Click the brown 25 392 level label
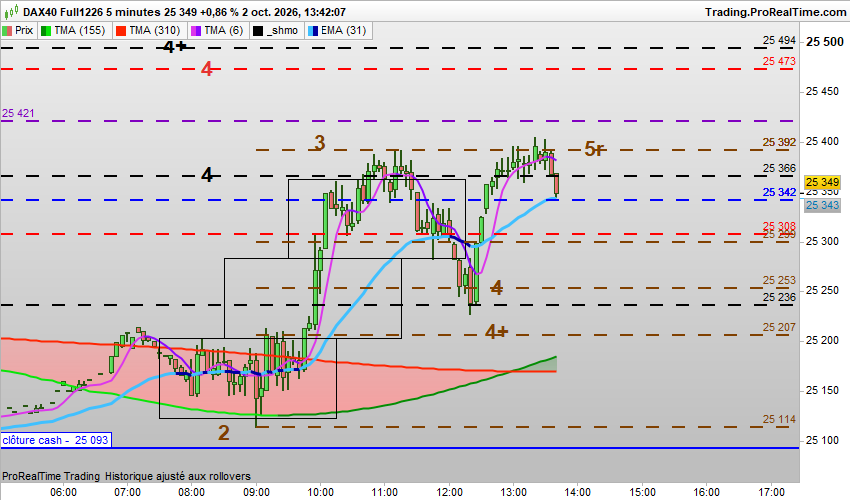Screen dimensions: 850x500 tap(779, 142)
